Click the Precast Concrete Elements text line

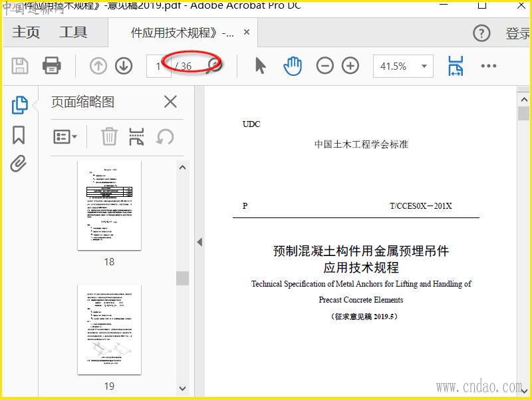[x=361, y=300]
